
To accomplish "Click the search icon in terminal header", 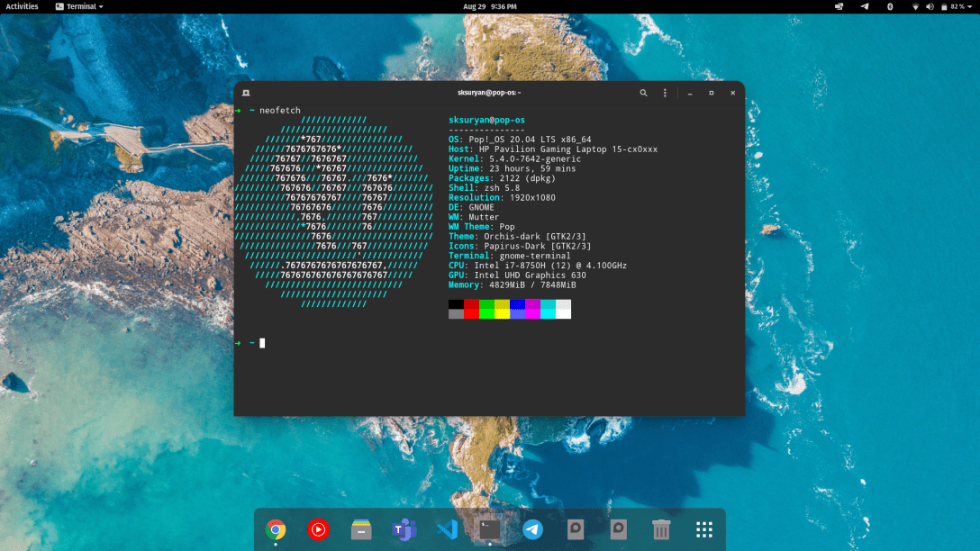I will [x=643, y=93].
